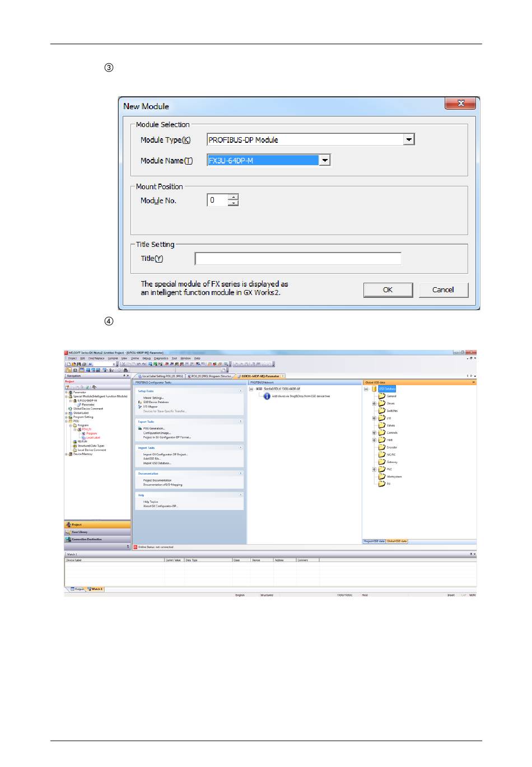
Task: Click the blue info icon in PROFIBUS Network
Action: 267,396
